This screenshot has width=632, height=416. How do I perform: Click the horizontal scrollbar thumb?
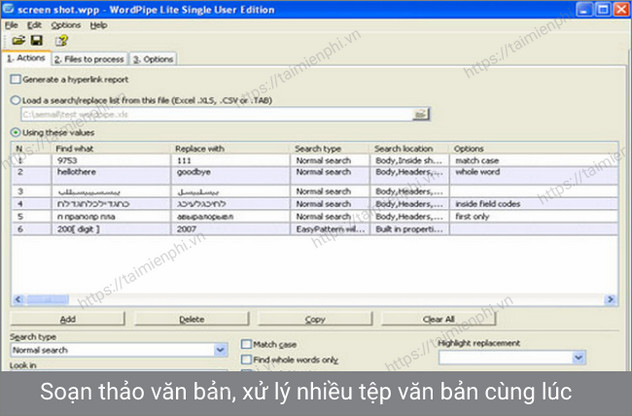click(48, 299)
